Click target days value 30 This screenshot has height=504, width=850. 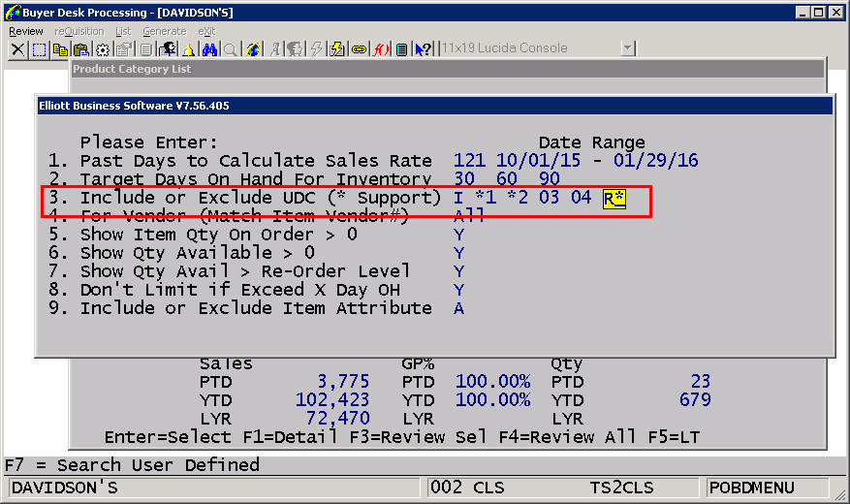click(x=464, y=179)
